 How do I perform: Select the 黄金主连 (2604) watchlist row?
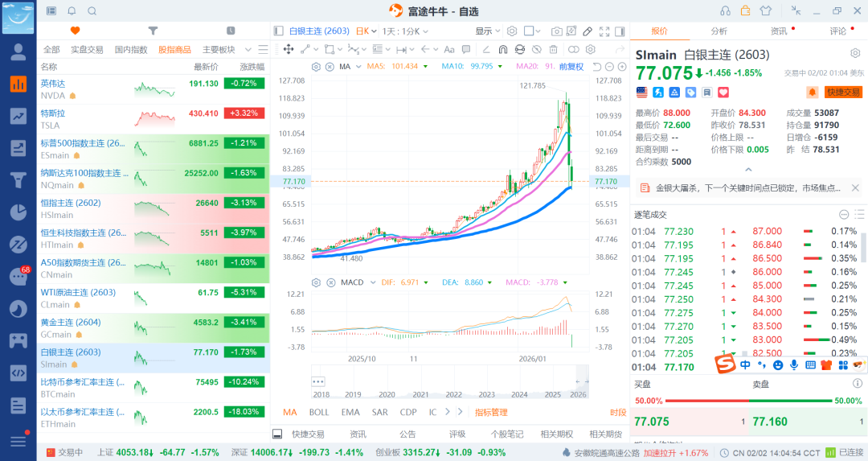154,328
